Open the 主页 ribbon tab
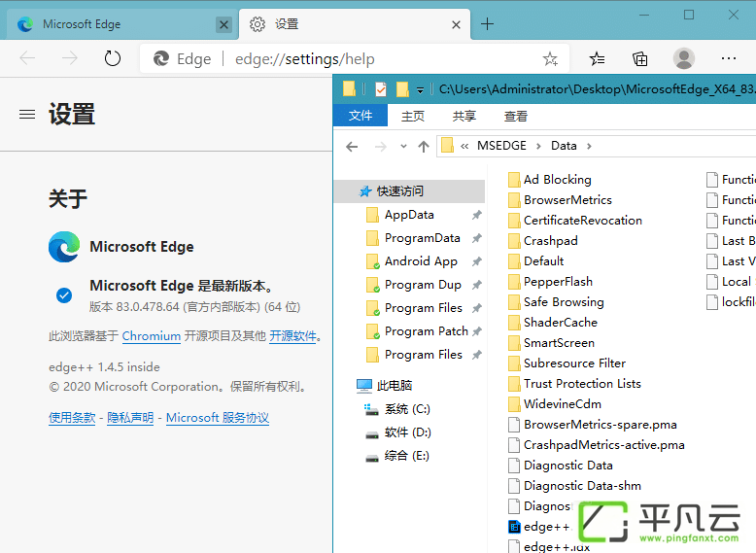This screenshot has width=756, height=553. tap(413, 117)
